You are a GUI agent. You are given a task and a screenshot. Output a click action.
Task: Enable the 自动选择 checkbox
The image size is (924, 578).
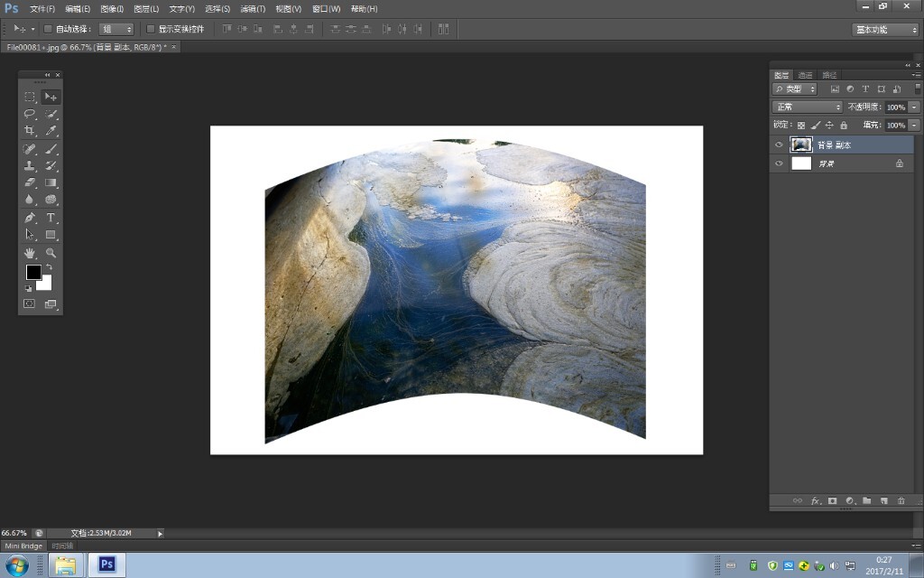(x=49, y=29)
